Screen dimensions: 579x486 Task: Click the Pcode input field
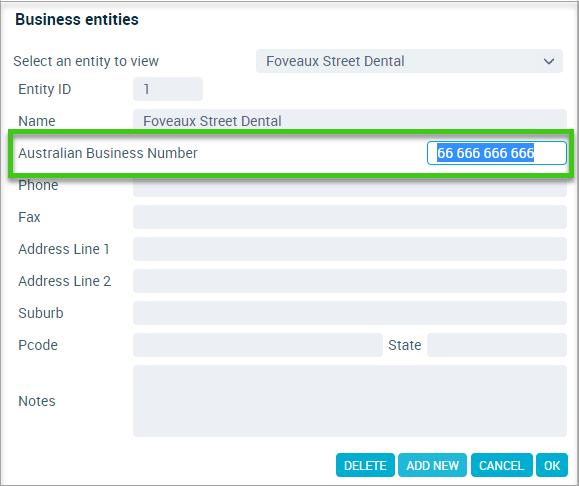coord(258,345)
